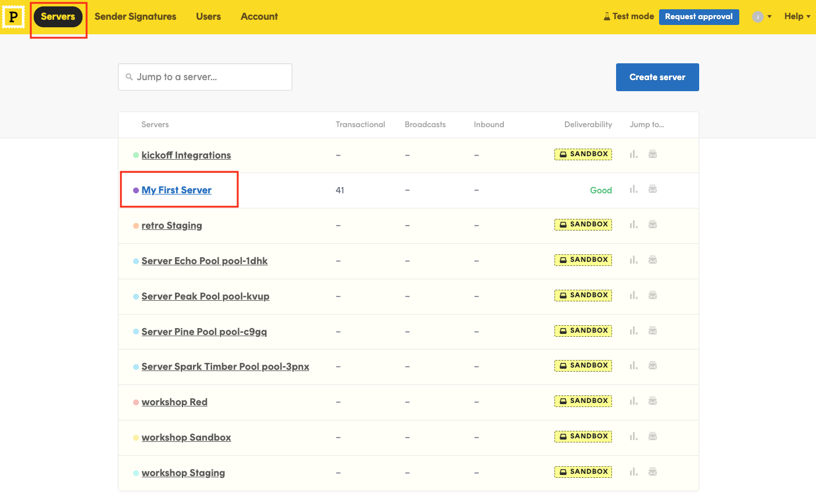The width and height of the screenshot is (816, 504).
Task: Open message streams icon for workshop Red
Action: pyautogui.click(x=653, y=401)
